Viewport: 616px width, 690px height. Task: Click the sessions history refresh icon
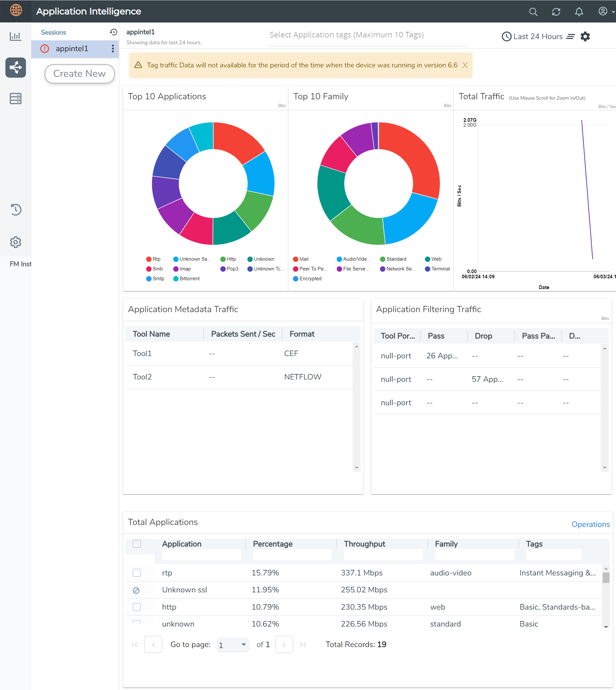point(113,32)
